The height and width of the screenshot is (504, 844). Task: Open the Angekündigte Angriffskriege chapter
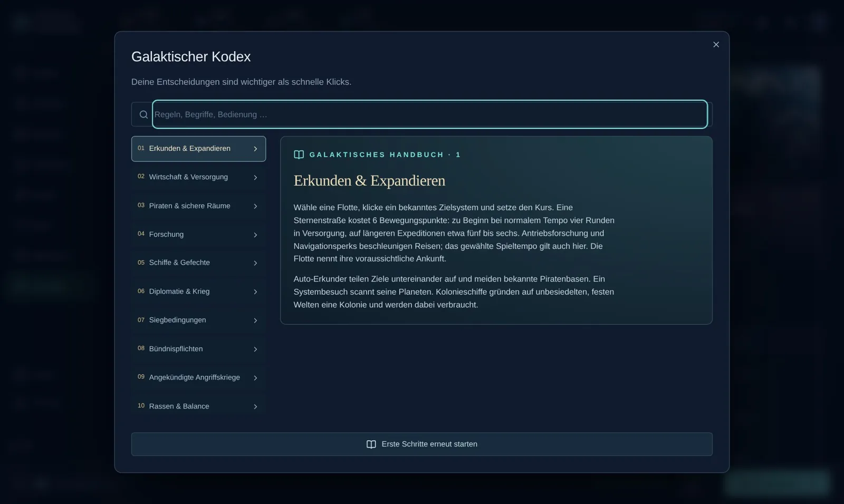coord(198,377)
